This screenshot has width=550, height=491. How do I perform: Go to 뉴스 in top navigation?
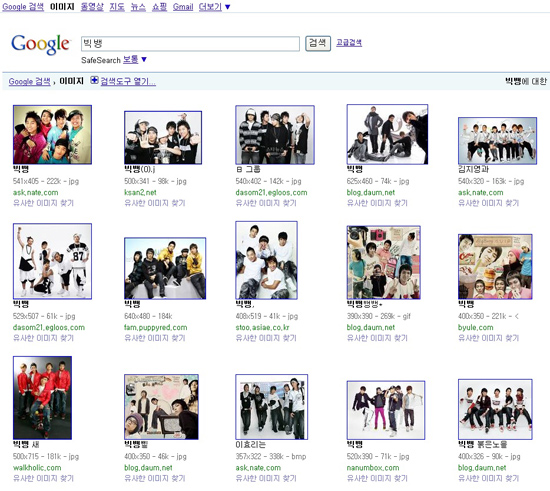(x=138, y=7)
